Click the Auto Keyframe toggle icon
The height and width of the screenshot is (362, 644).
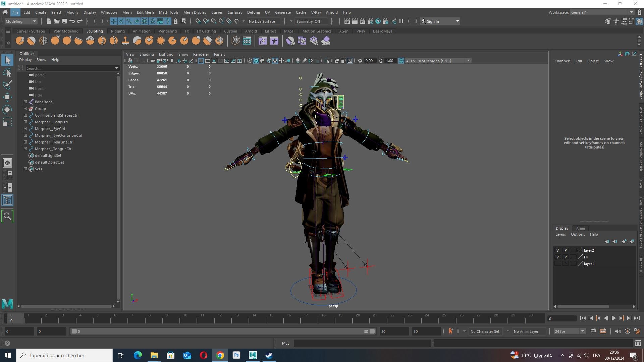tap(627, 331)
